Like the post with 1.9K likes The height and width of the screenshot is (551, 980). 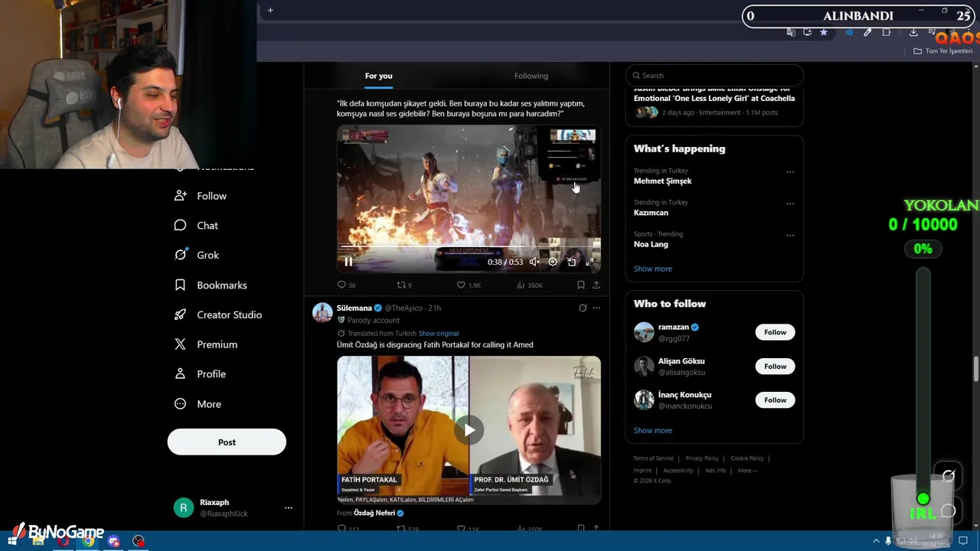(x=469, y=285)
